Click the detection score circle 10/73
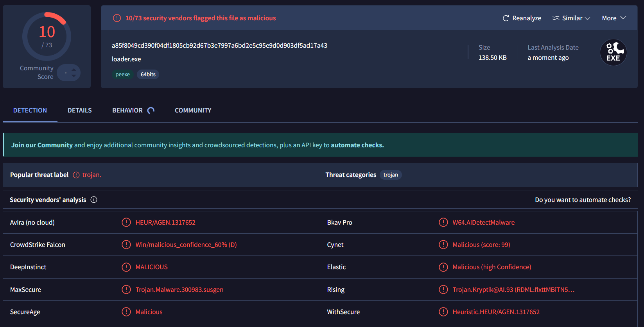 pos(47,37)
